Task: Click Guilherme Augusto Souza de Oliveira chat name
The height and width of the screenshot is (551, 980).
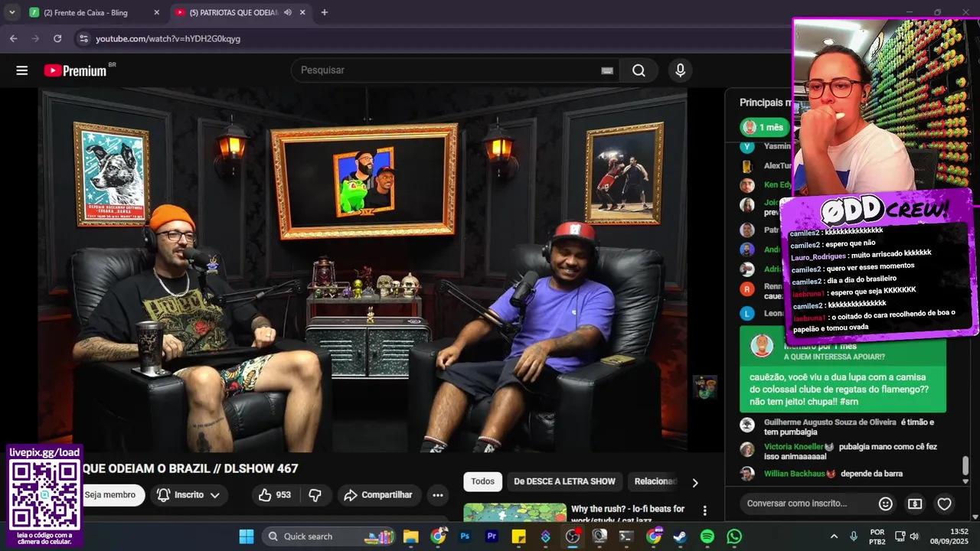Action: (x=830, y=422)
